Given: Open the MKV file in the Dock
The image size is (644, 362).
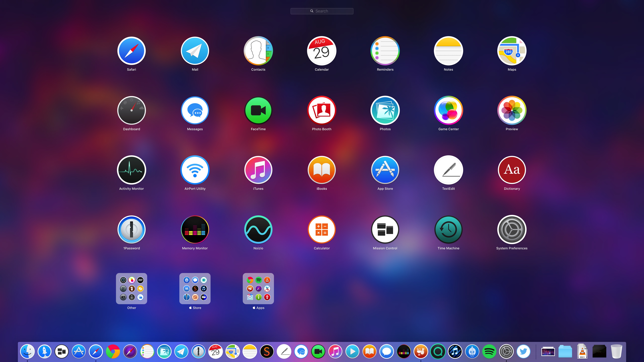Looking at the screenshot, I should [x=582, y=351].
